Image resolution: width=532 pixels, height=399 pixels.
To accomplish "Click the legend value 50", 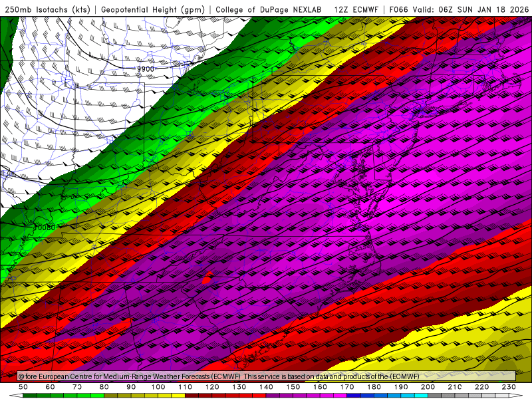I will pyautogui.click(x=23, y=387).
